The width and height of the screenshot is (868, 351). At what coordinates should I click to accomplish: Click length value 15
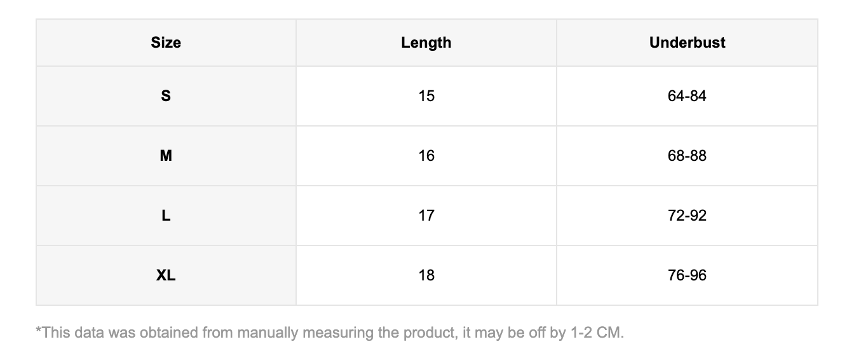426,96
